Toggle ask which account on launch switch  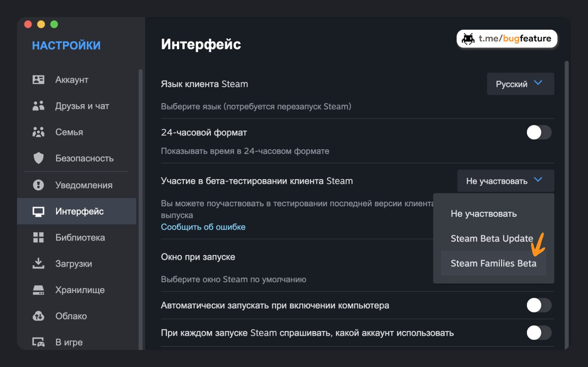539,333
